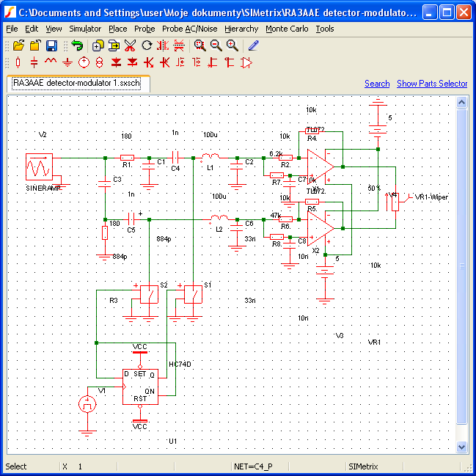Click the Zoom out magnifier icon
The width and height of the screenshot is (476, 476).
tap(216, 45)
